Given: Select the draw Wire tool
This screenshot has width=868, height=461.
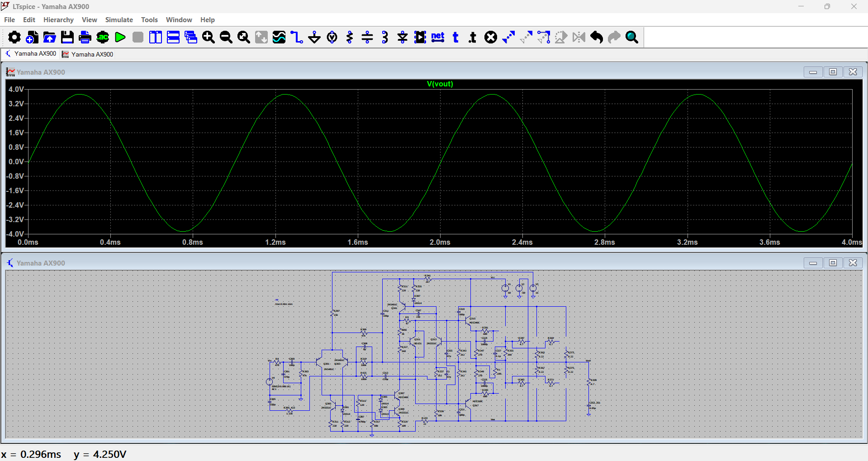Looking at the screenshot, I should pos(297,37).
